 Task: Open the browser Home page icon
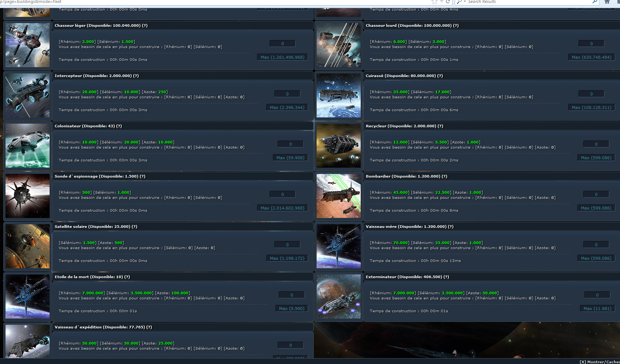(x=607, y=2)
